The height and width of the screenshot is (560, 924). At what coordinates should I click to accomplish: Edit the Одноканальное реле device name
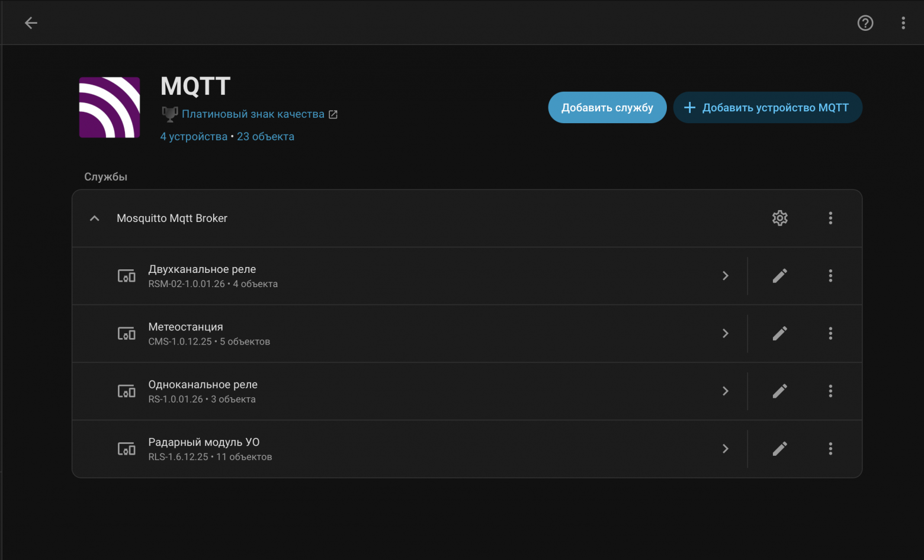point(779,391)
